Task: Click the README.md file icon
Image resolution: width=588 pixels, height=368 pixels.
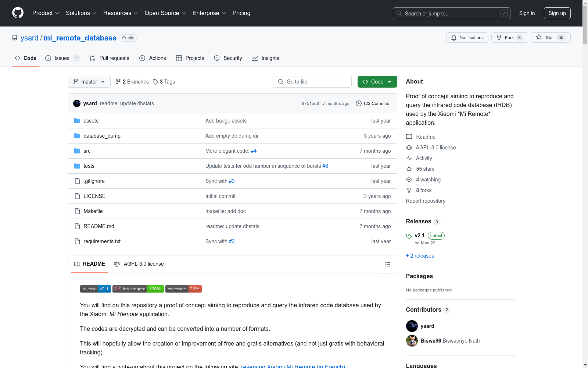Action: pyautogui.click(x=77, y=226)
